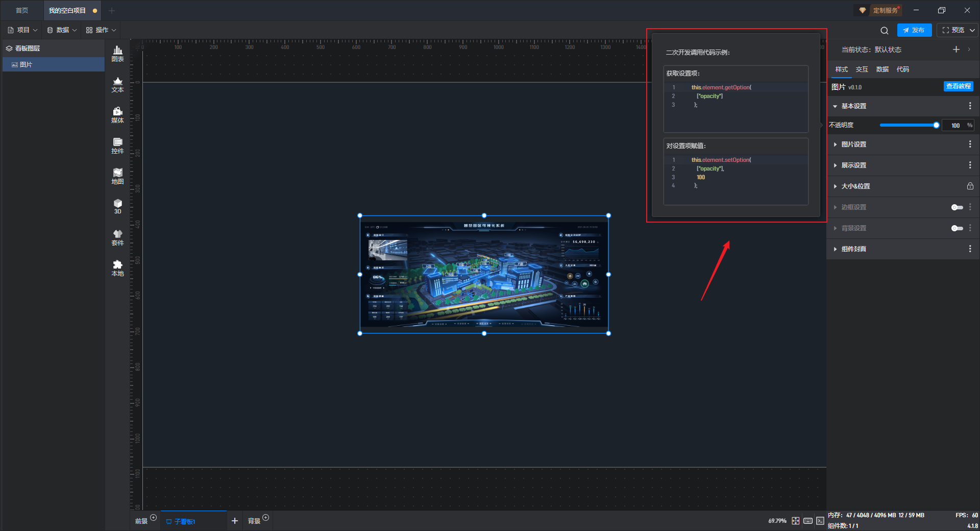Switch to the 交互 tab
The height and width of the screenshot is (531, 980).
(x=862, y=69)
